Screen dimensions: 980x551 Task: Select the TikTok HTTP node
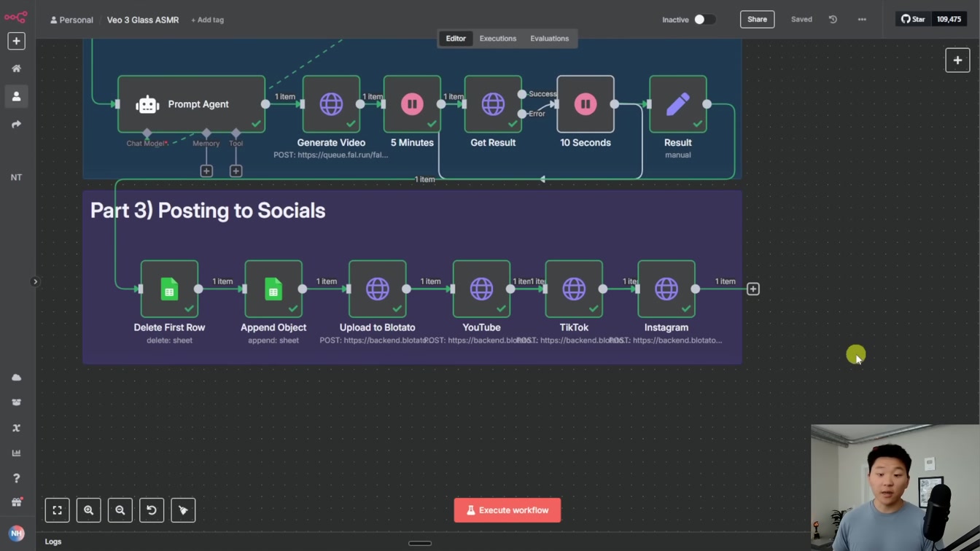tap(574, 289)
